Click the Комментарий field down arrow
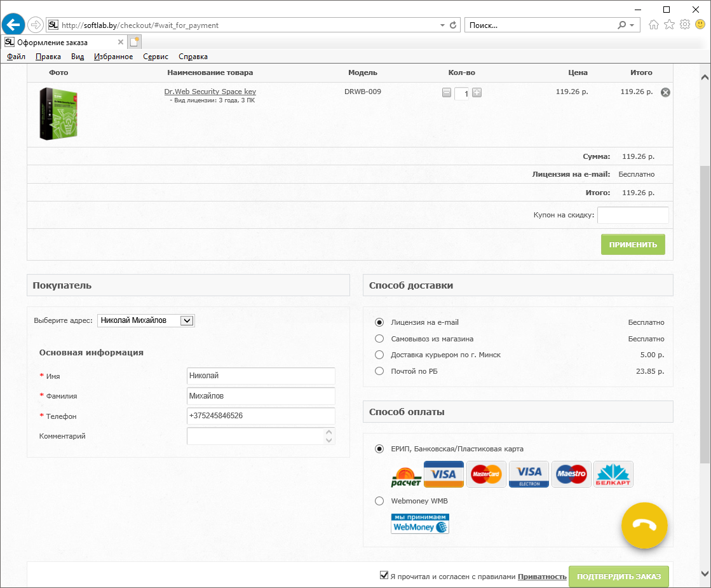This screenshot has height=588, width=711. click(x=328, y=440)
